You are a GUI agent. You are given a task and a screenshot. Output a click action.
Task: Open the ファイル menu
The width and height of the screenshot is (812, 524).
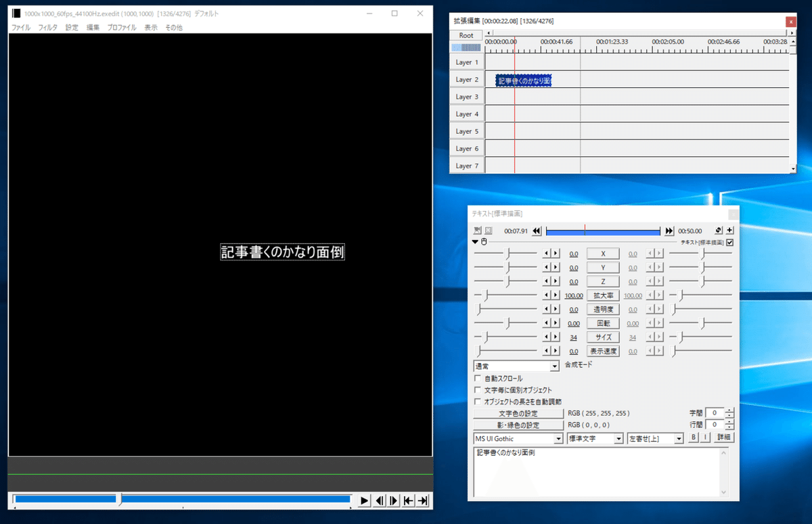tap(21, 28)
